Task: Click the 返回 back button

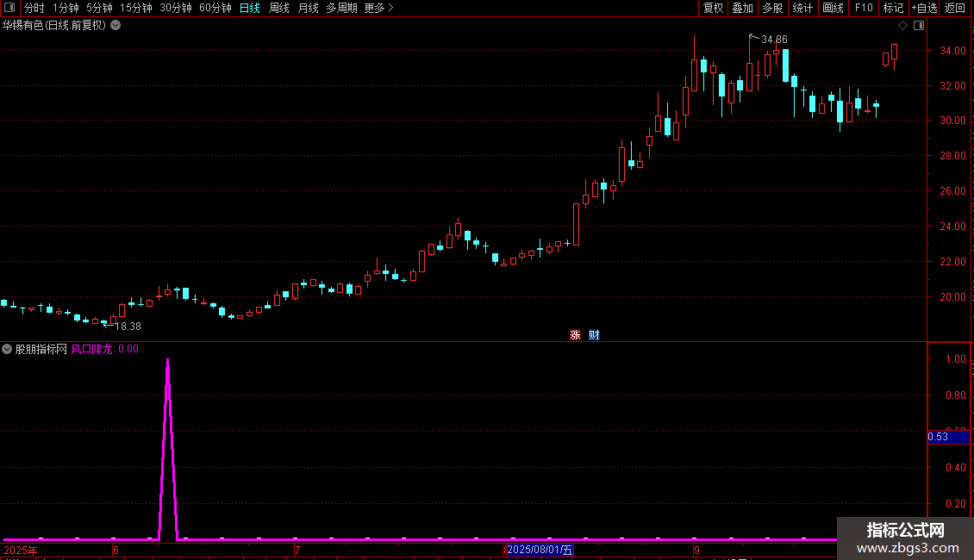Action: click(x=955, y=8)
